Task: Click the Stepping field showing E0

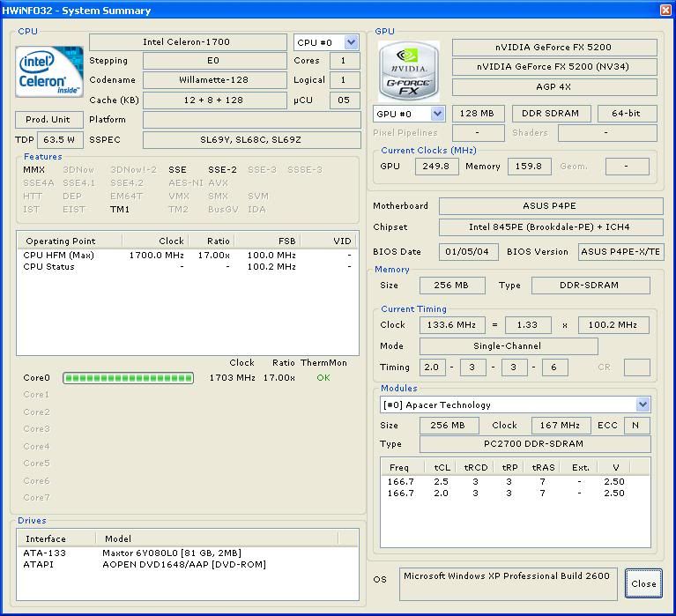Action: pyautogui.click(x=215, y=61)
